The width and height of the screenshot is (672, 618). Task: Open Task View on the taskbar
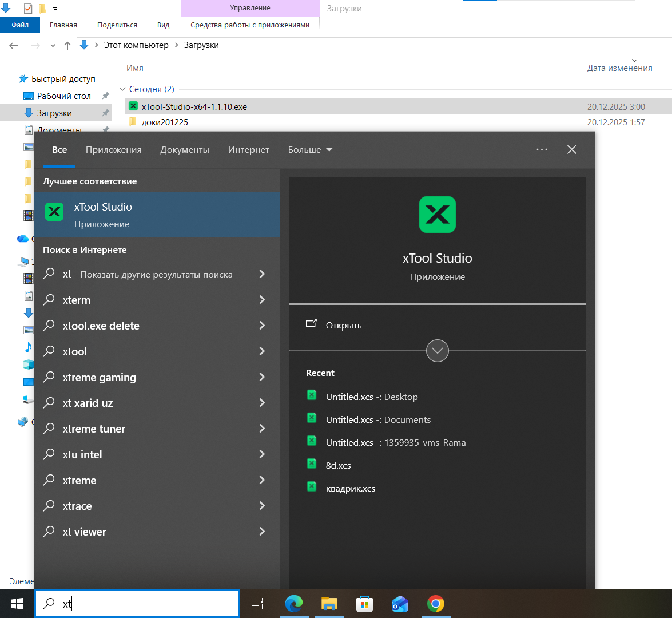pos(257,604)
